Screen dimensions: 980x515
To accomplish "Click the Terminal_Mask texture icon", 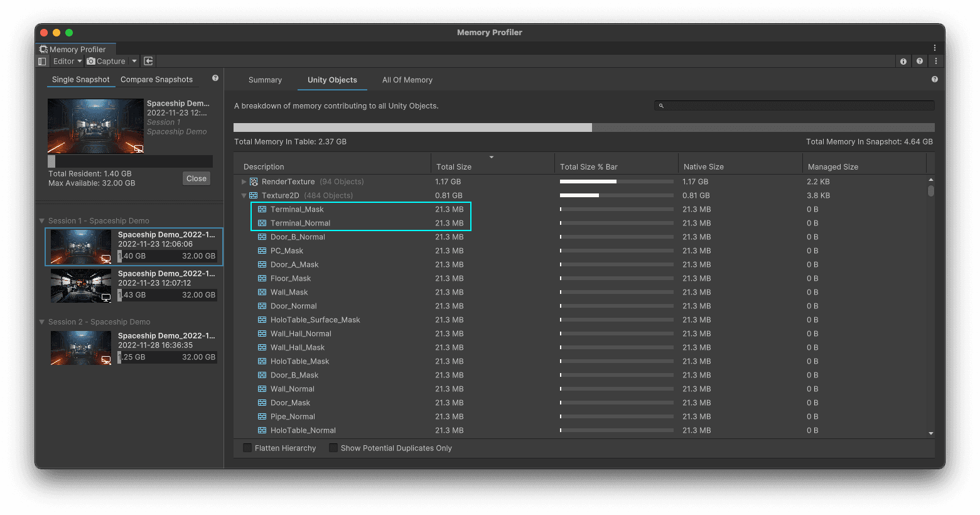I will 262,209.
